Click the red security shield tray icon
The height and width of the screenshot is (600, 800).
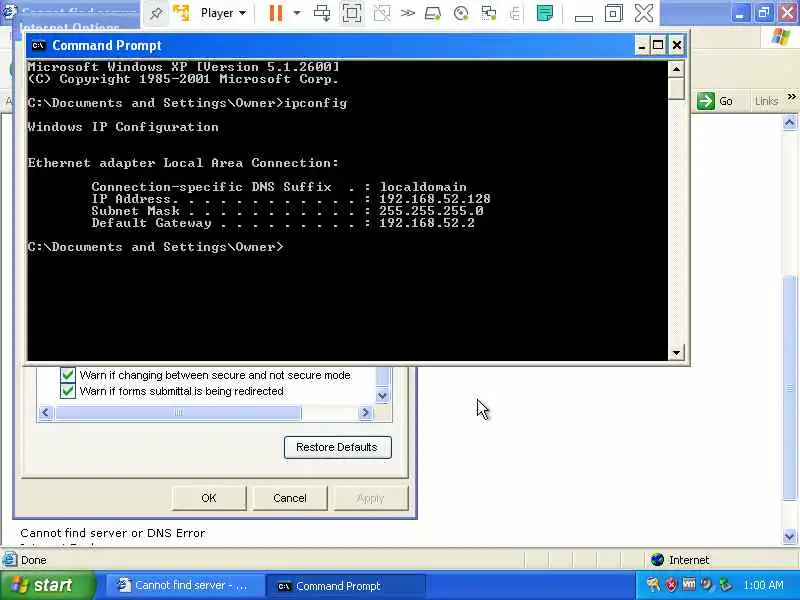[x=671, y=585]
